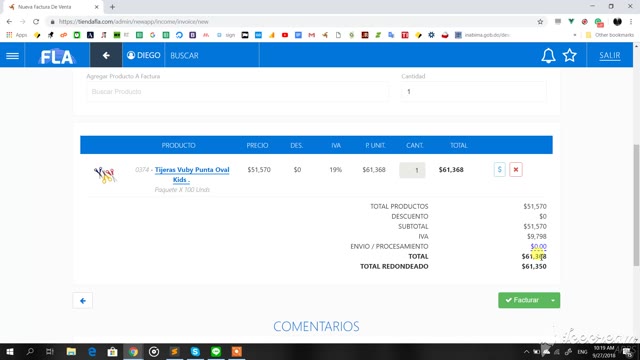Screen dimensions: 640x360
Task: Remove product with red X icon
Action: point(516,169)
